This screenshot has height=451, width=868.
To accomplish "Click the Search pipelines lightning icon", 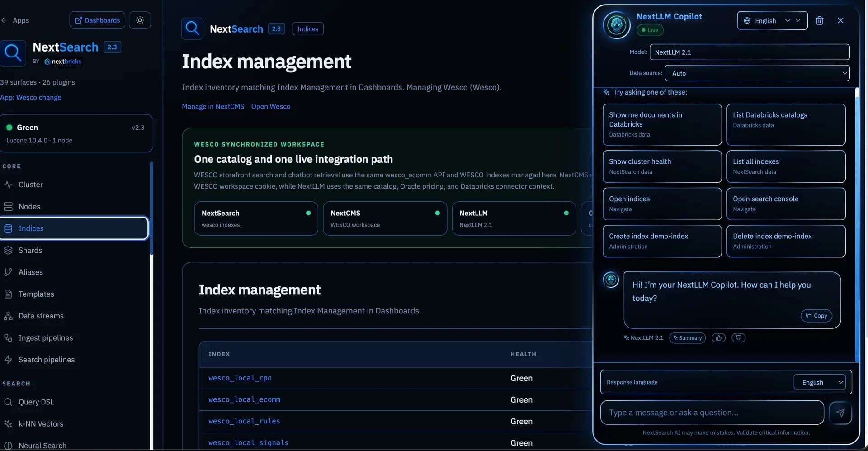I will 8,360.
